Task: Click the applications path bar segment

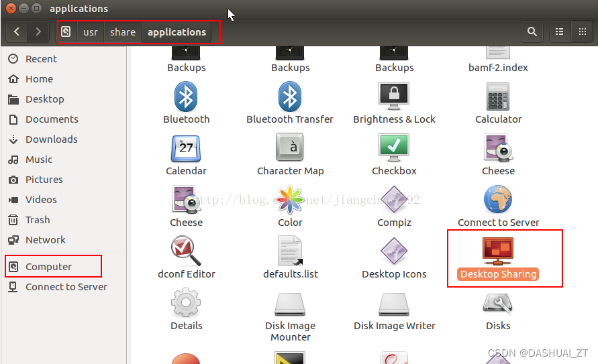Action: click(x=177, y=32)
